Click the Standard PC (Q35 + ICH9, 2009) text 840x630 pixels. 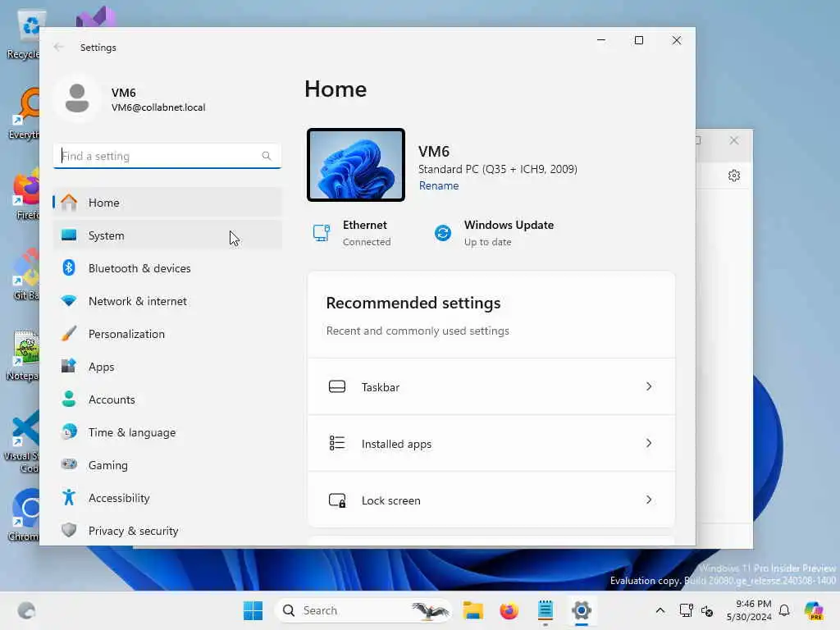(498, 169)
